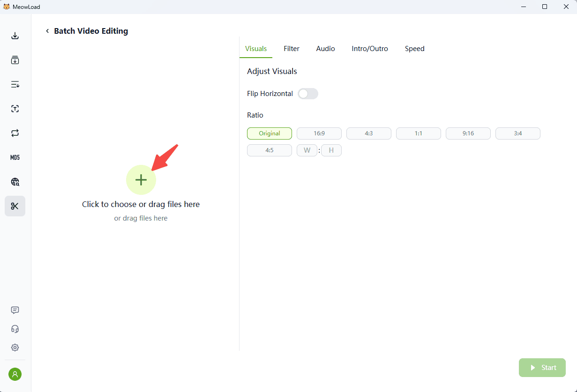The image size is (577, 392).
Task: Click the custom ratio W input field
Action: tap(307, 150)
